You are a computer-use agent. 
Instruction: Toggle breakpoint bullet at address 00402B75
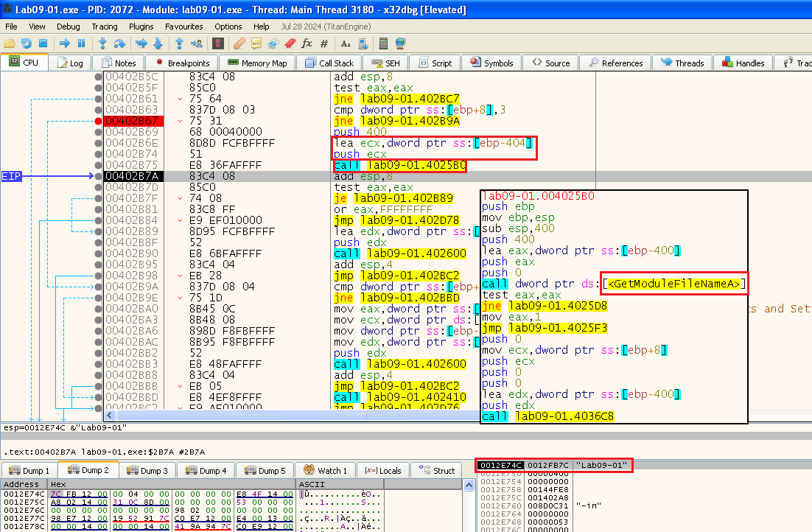click(99, 165)
